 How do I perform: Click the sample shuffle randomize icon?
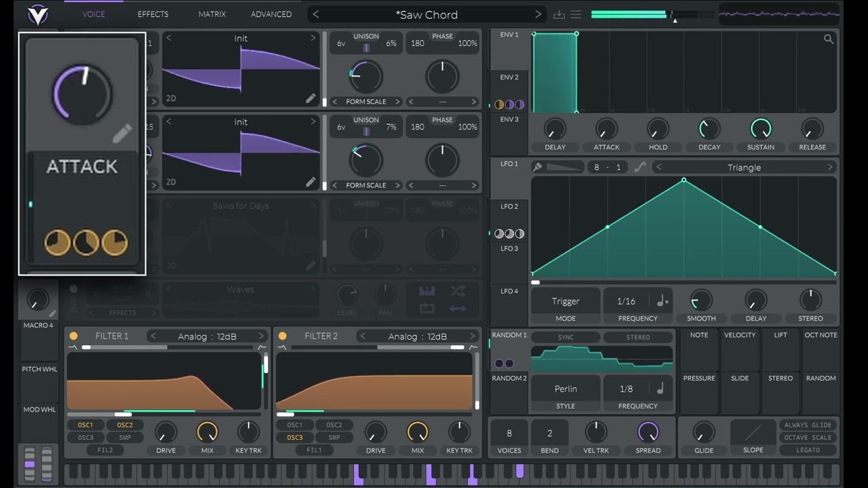(458, 291)
